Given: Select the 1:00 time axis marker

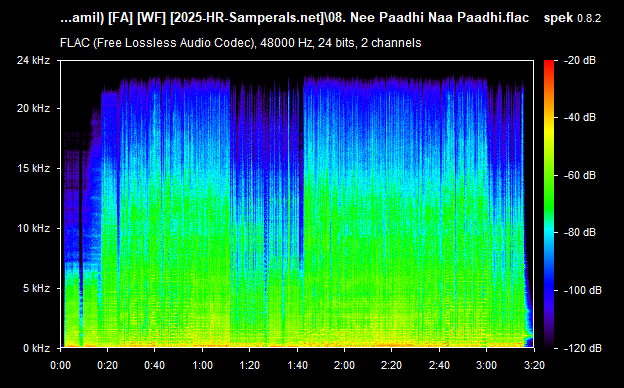Looking at the screenshot, I should 202,365.
